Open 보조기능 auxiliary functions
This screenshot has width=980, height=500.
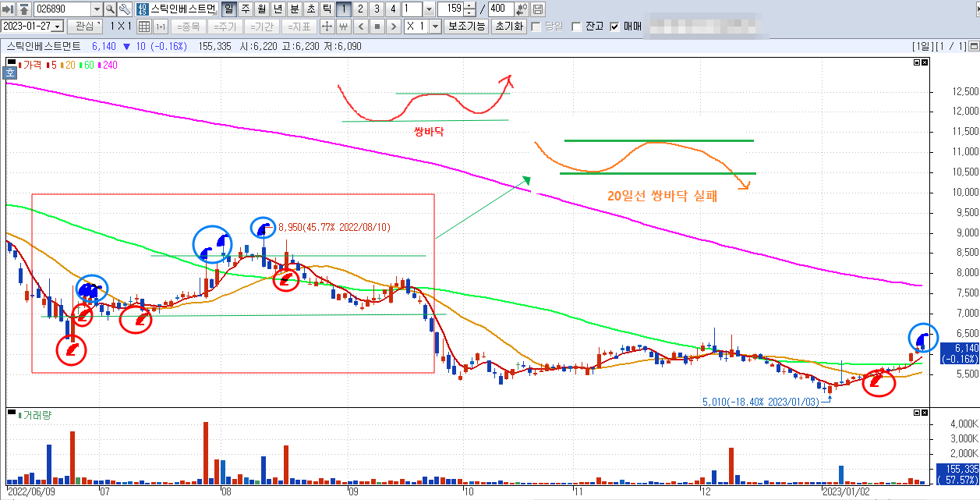click(x=466, y=26)
